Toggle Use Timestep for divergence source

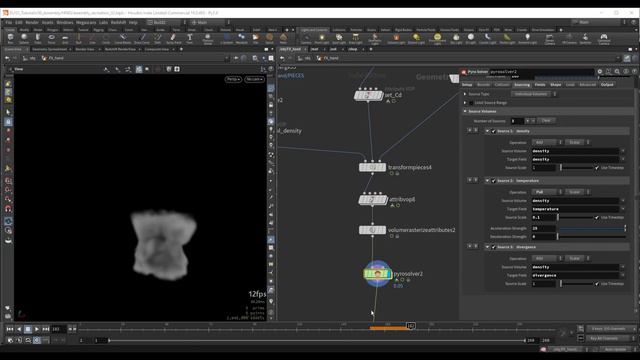click(x=597, y=284)
